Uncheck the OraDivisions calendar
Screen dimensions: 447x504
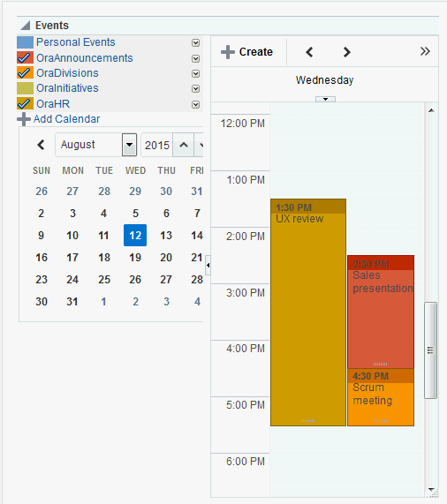[x=25, y=73]
